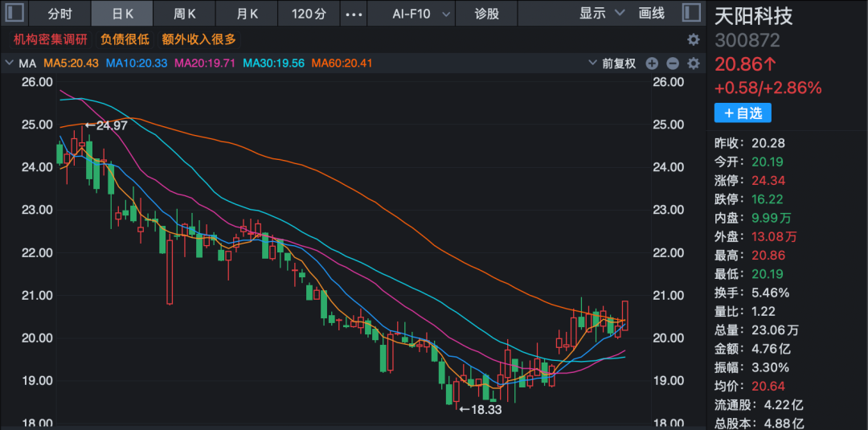The height and width of the screenshot is (430, 868).
Task: Open the 前复权 price adjustment dropdown
Action: click(612, 63)
